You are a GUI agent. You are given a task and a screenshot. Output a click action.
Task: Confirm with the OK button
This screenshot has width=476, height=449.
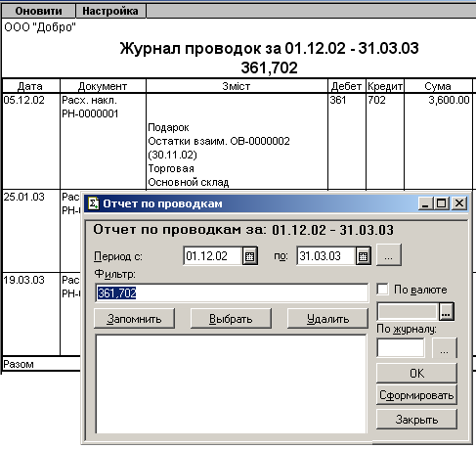pos(416,373)
